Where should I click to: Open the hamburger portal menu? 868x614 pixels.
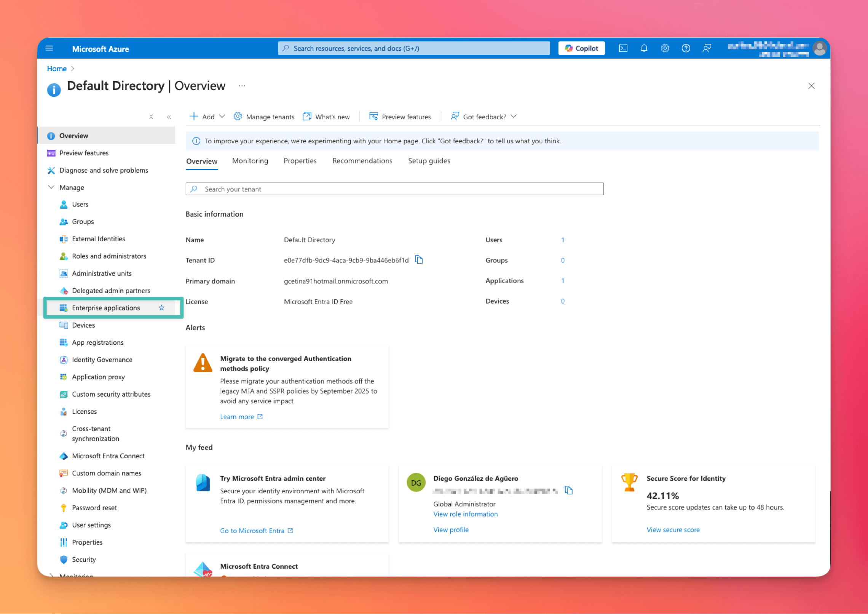click(x=49, y=48)
